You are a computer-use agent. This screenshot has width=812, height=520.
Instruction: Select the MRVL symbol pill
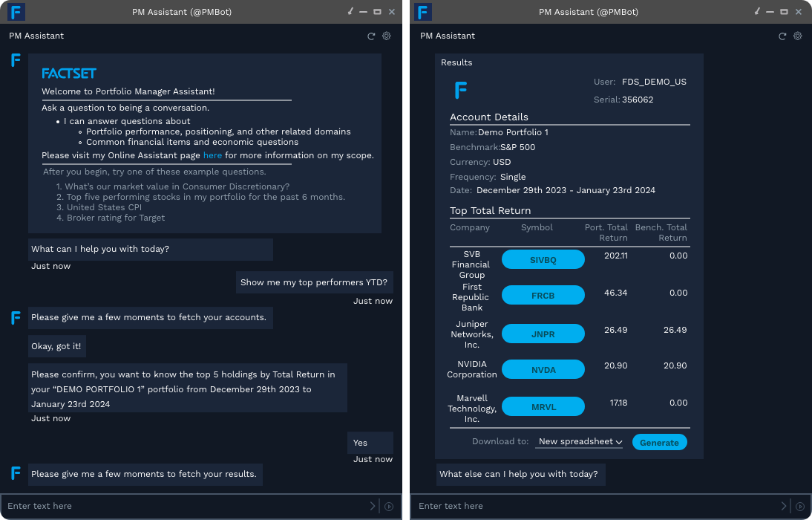[x=543, y=406]
